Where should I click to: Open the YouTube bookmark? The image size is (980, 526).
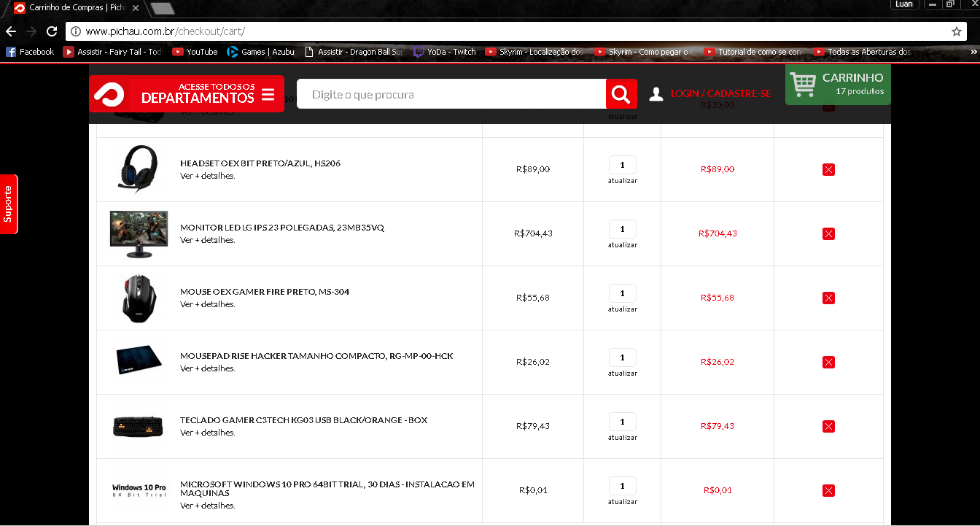195,52
